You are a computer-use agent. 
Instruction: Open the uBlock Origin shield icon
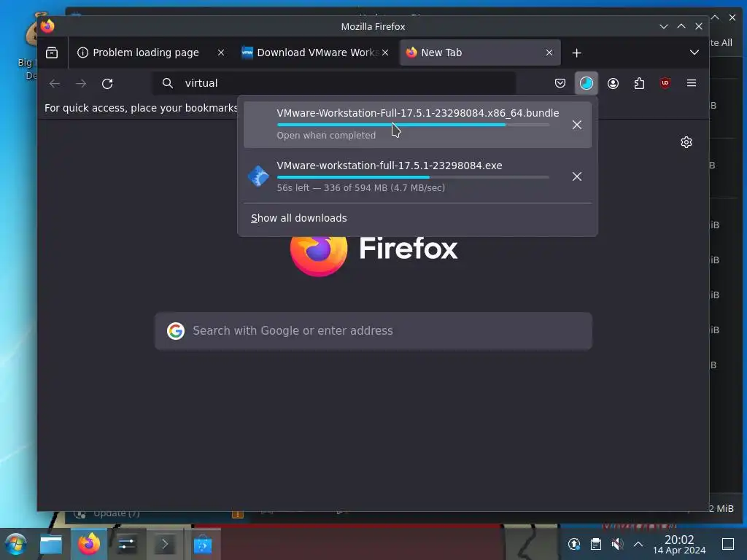665,83
